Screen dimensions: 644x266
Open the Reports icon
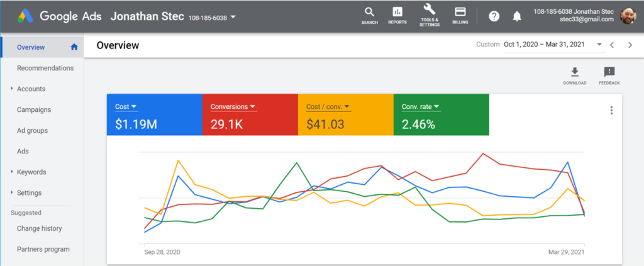pos(397,13)
